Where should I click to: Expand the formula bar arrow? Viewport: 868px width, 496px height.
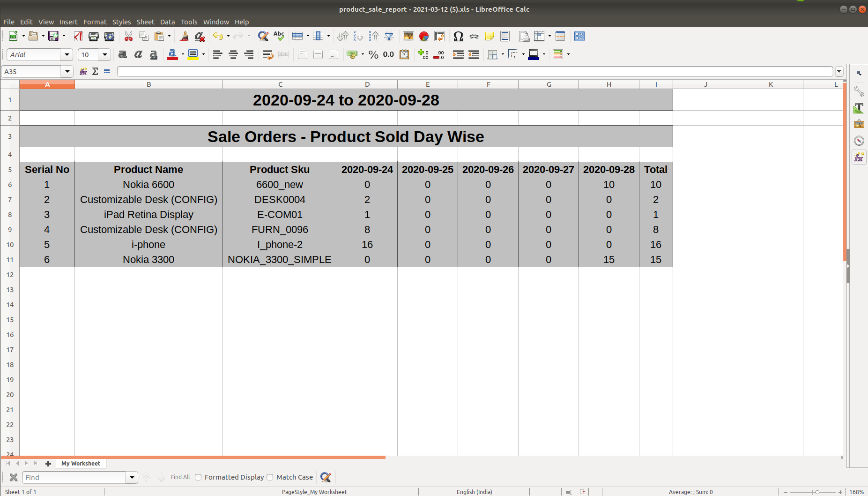point(839,72)
